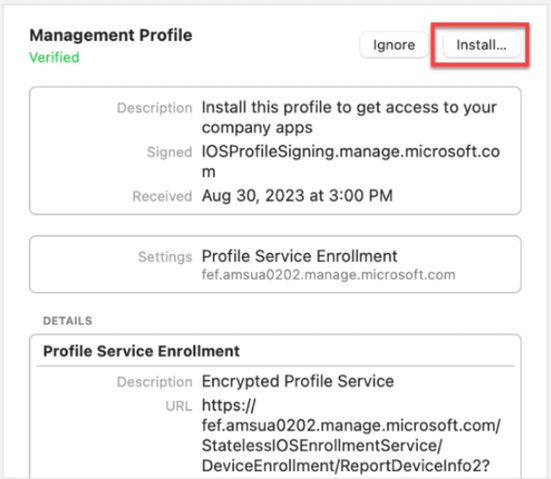Select the signer IOSProfileSigning.manage.microsoft.co
The width and height of the screenshot is (551, 479).
(351, 151)
